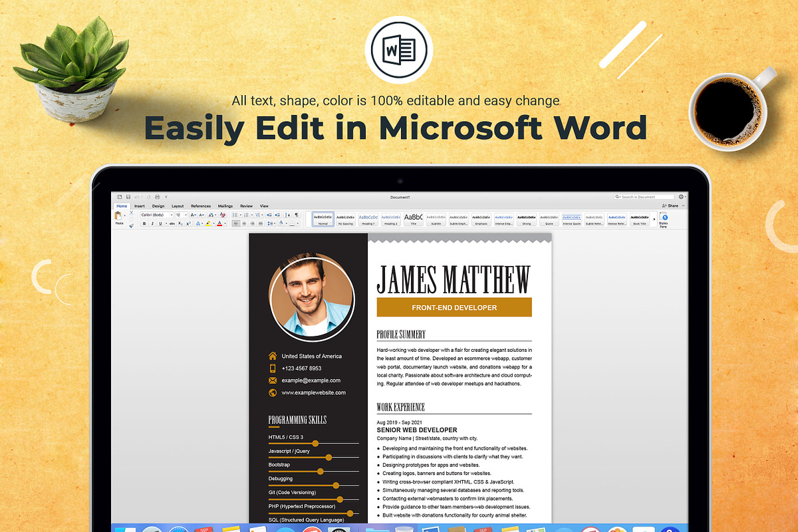Viewport: 798px width, 532px height.
Task: Decrease font size with the smaller A icon
Action: pyautogui.click(x=201, y=215)
